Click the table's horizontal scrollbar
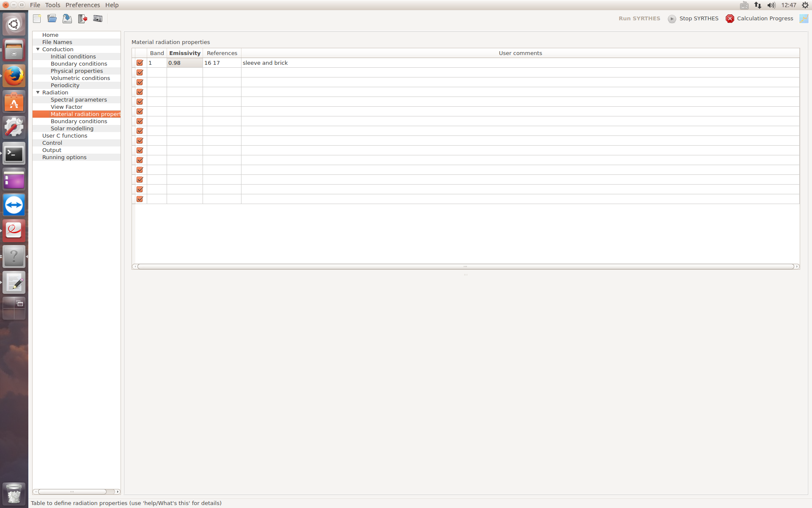The image size is (812, 508). pyautogui.click(x=465, y=266)
